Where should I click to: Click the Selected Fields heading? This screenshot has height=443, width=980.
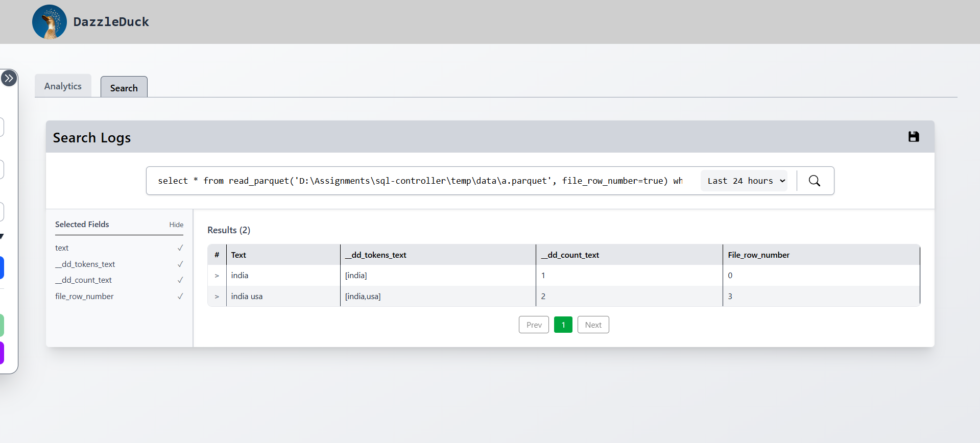point(82,225)
